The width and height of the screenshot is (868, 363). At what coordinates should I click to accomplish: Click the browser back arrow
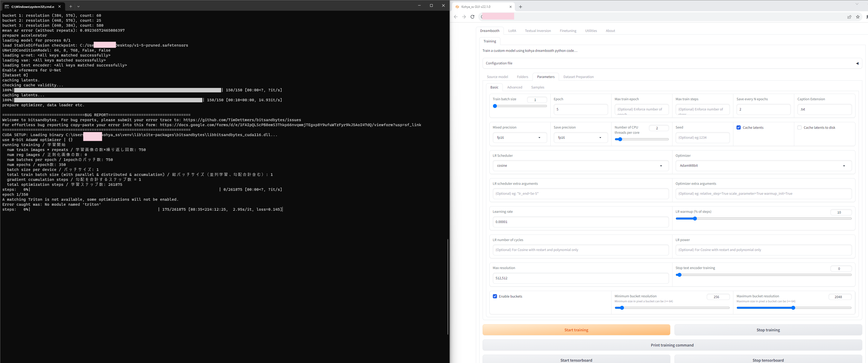pyautogui.click(x=455, y=16)
